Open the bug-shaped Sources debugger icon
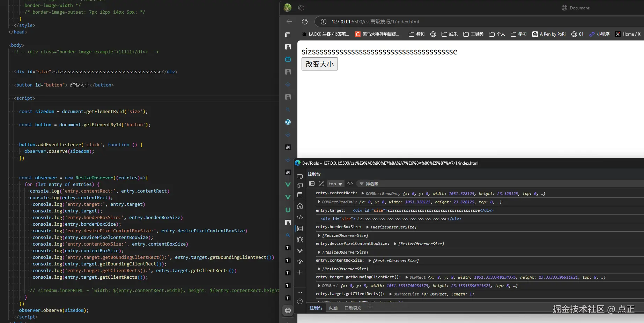Screen dimensions: 644x323 click(x=299, y=240)
